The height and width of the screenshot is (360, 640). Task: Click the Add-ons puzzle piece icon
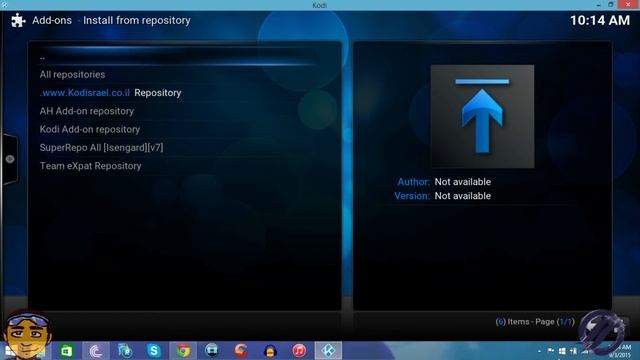(x=18, y=20)
